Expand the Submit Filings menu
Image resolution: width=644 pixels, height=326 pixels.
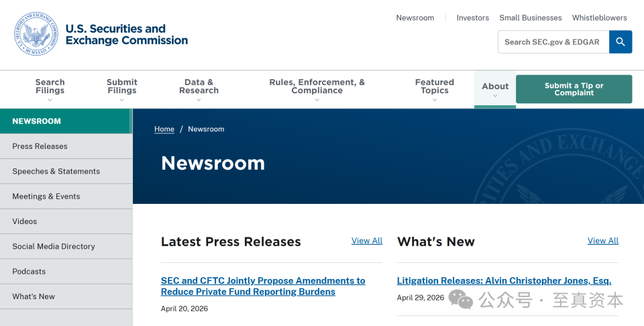point(122,89)
